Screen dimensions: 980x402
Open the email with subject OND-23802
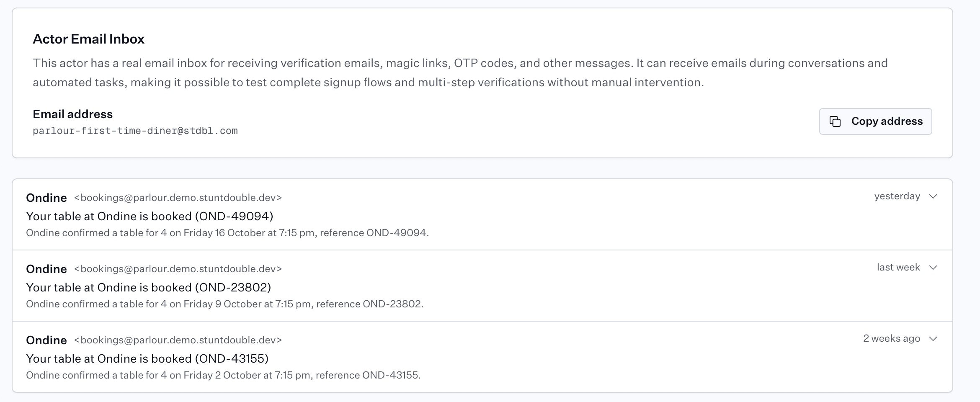click(x=482, y=286)
